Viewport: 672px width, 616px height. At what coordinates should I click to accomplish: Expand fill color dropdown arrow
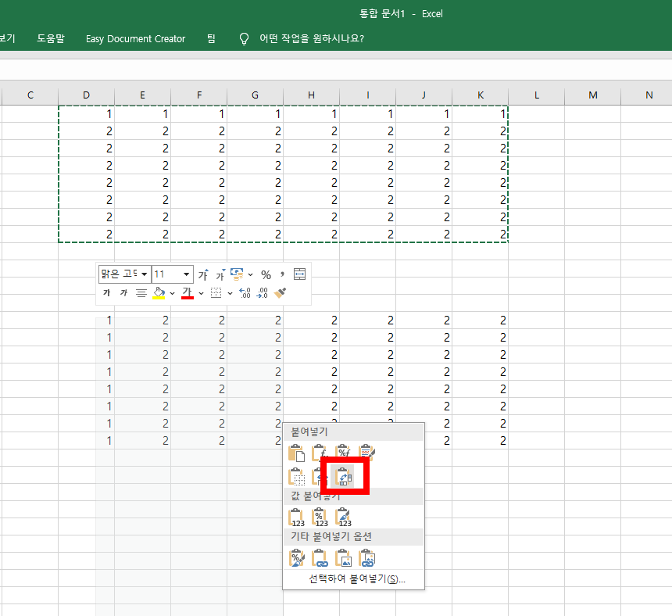click(172, 294)
